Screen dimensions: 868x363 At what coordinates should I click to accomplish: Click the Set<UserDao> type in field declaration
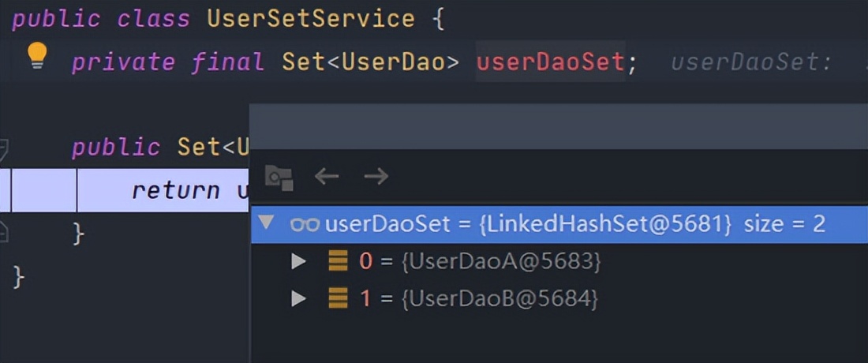371,62
